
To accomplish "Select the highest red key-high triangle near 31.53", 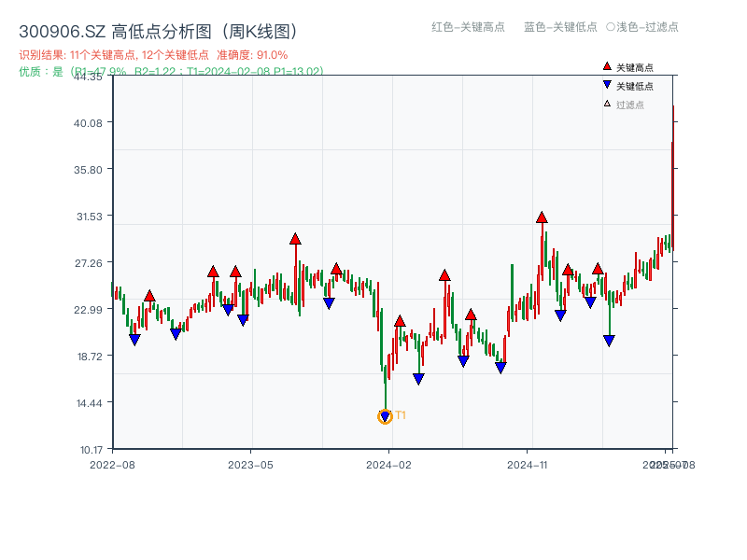I will (x=542, y=217).
